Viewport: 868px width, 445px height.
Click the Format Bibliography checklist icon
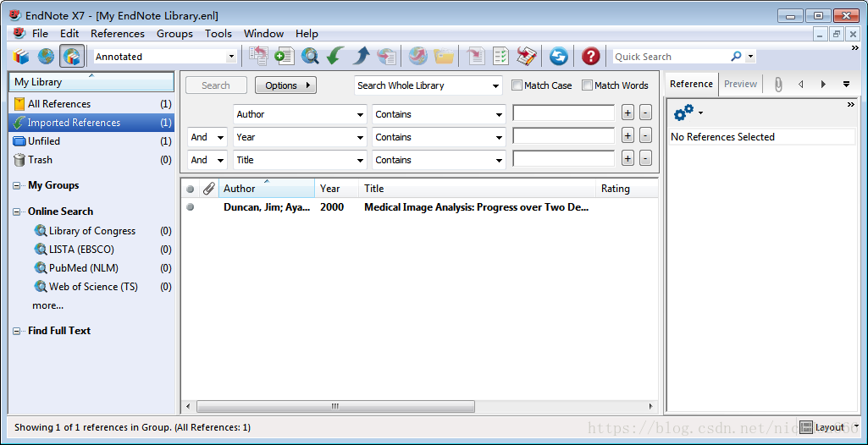pyautogui.click(x=501, y=56)
